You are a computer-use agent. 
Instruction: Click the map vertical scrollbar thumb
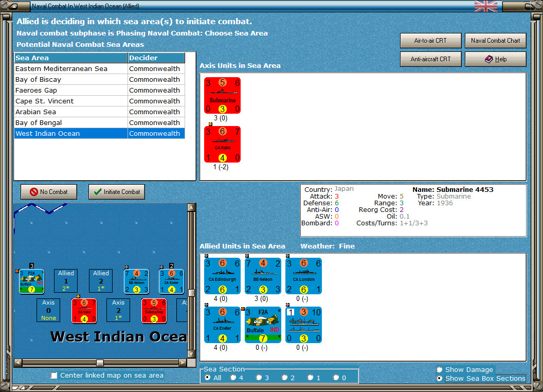(x=191, y=293)
